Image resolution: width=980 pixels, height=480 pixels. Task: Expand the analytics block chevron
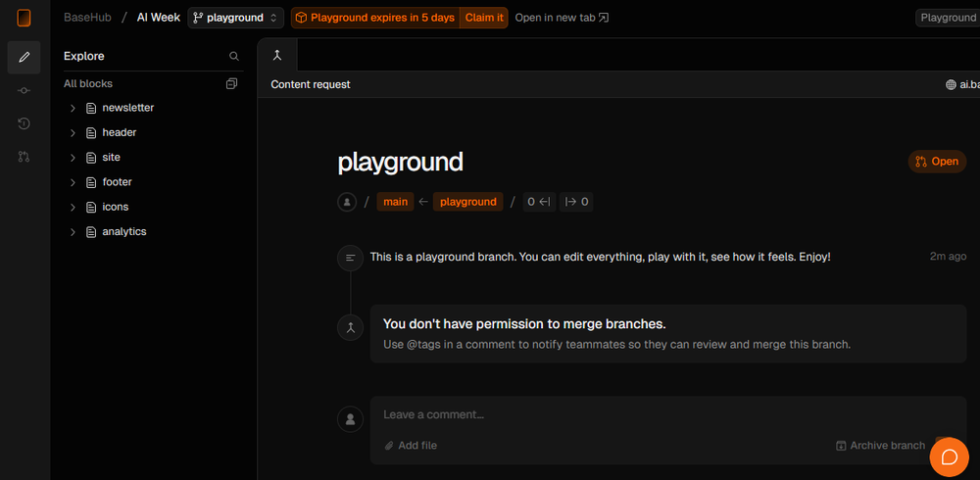(x=73, y=232)
